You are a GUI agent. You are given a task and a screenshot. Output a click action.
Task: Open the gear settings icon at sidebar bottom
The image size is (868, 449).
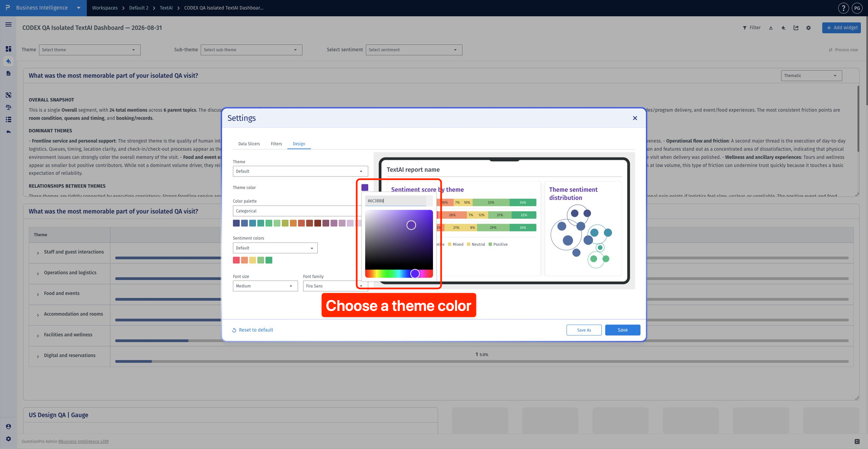click(x=8, y=439)
